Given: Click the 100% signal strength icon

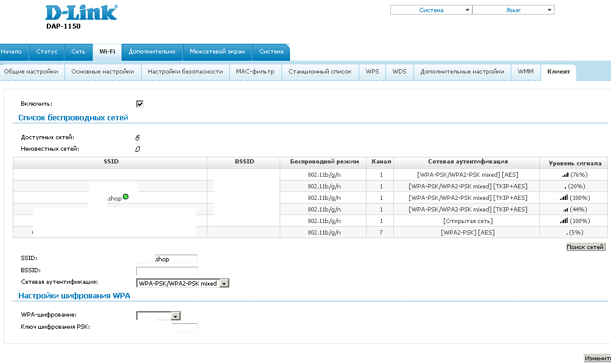Looking at the screenshot, I should coord(564,198).
